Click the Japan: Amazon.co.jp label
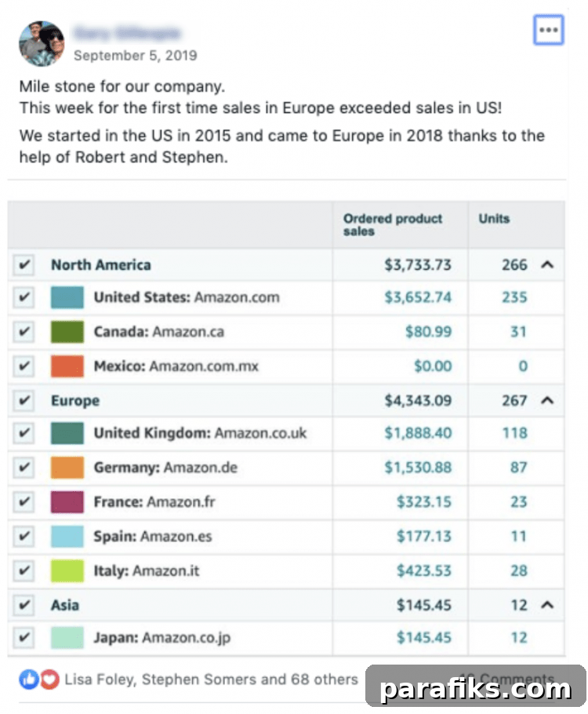The width and height of the screenshot is (588, 714). (x=162, y=638)
